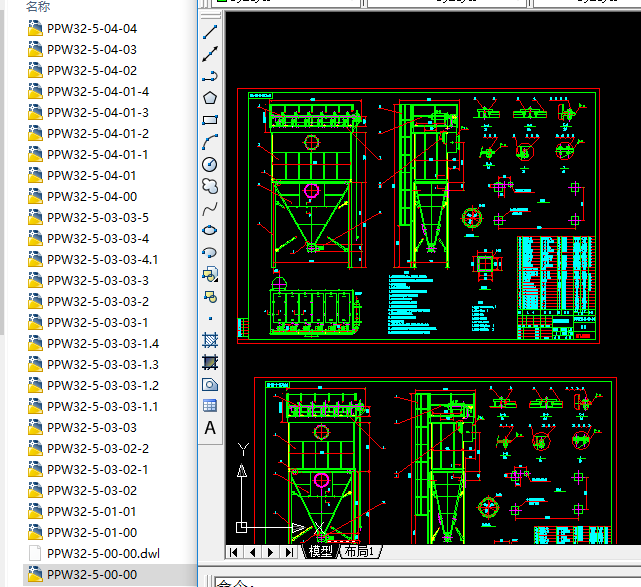Activate the Circle drawing tool
641x587 pixels.
tap(210, 164)
